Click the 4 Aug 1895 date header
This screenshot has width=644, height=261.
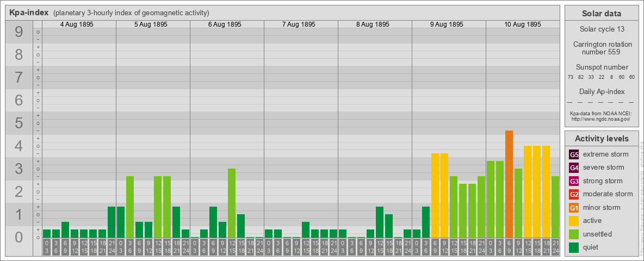pos(77,24)
